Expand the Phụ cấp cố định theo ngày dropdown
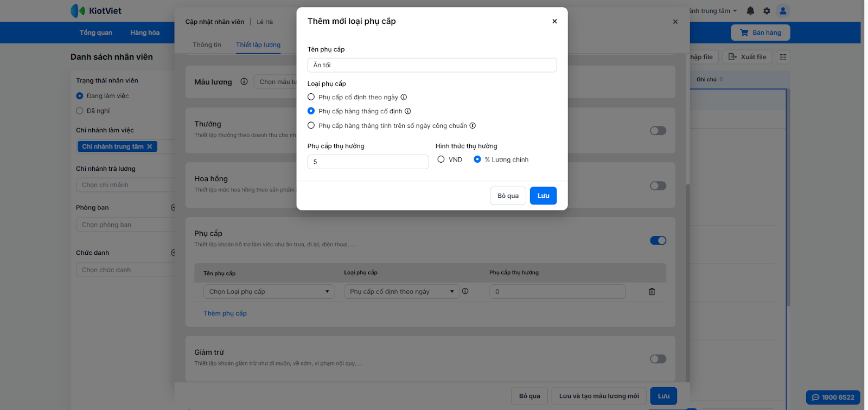The height and width of the screenshot is (410, 868). pyautogui.click(x=401, y=292)
